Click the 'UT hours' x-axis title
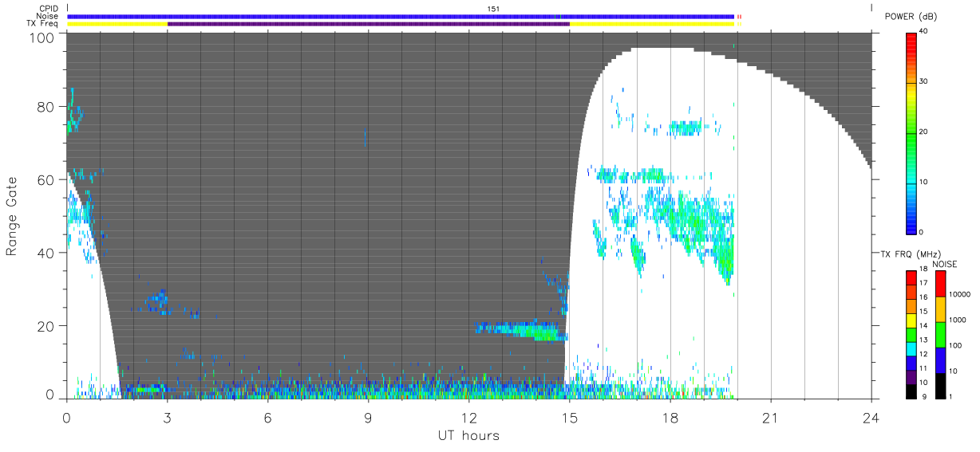The image size is (980, 452). pos(468,436)
